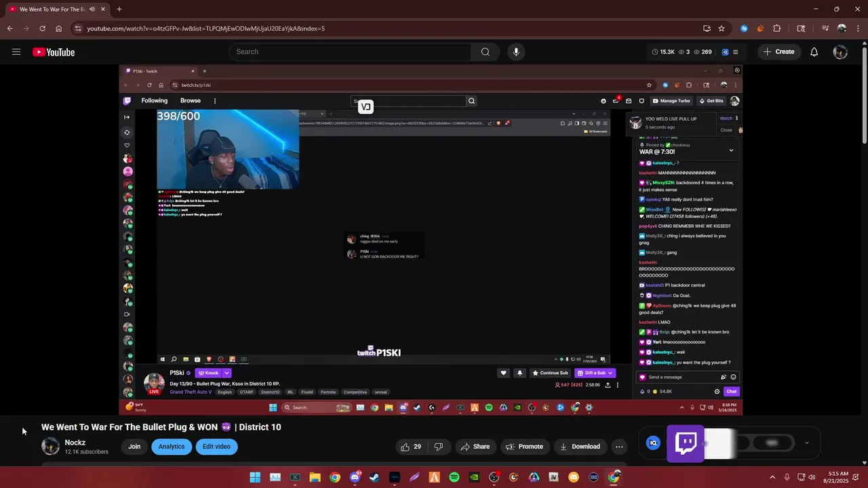Open the Chrome three-dot menu
Screen dimensions: 868x488
click(857, 28)
